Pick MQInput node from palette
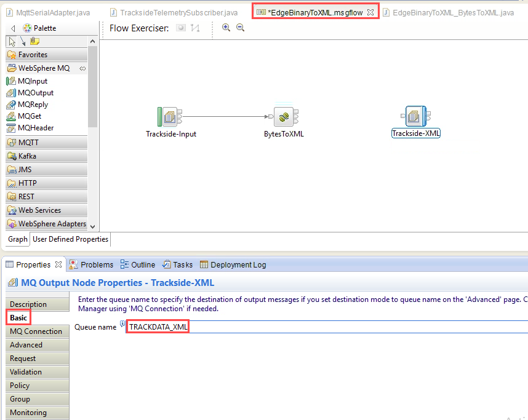Viewport: 528px width, 420px height. (x=27, y=81)
